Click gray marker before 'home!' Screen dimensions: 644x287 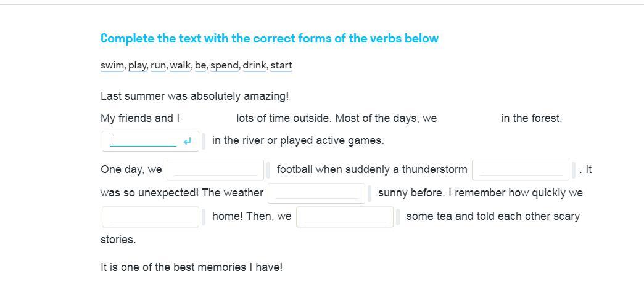204,216
